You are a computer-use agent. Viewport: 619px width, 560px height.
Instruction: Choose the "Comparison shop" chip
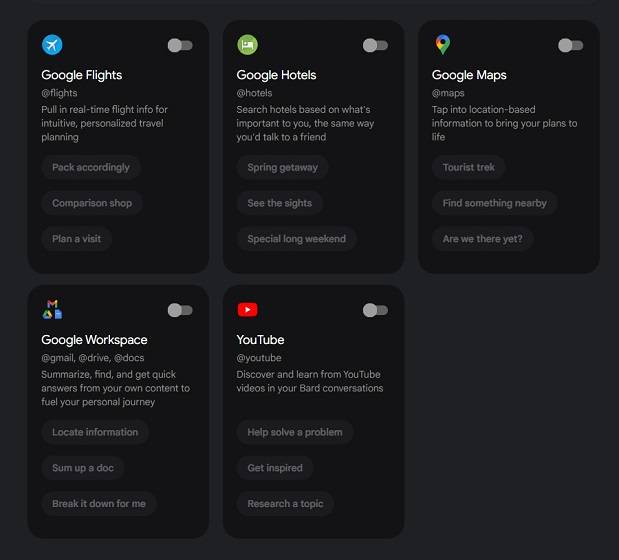click(x=92, y=203)
